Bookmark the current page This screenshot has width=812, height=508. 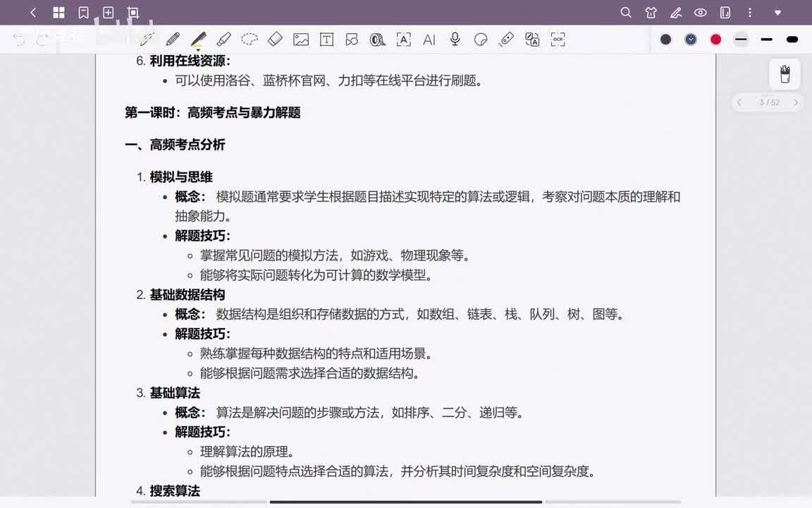tap(83, 13)
